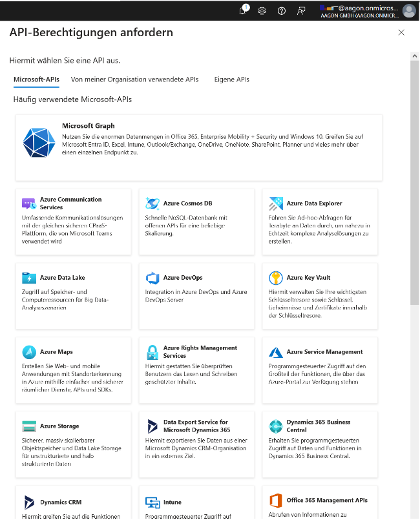Select the Office 365 Management APIs icon
The height and width of the screenshot is (531, 420).
(276, 501)
